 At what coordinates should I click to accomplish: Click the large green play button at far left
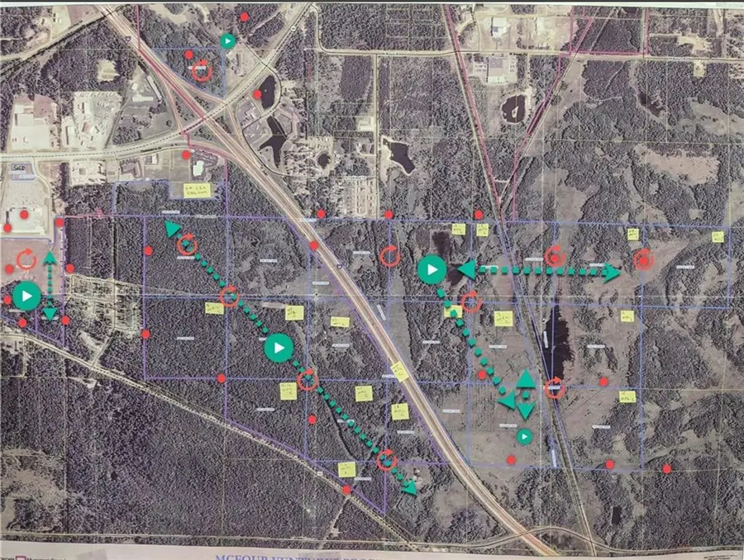pos(26,296)
